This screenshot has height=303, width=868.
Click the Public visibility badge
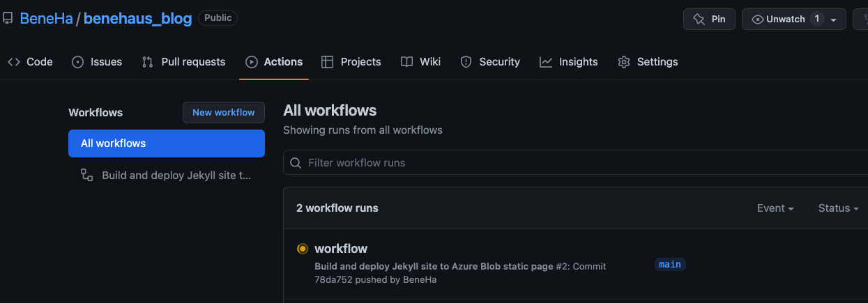point(218,18)
